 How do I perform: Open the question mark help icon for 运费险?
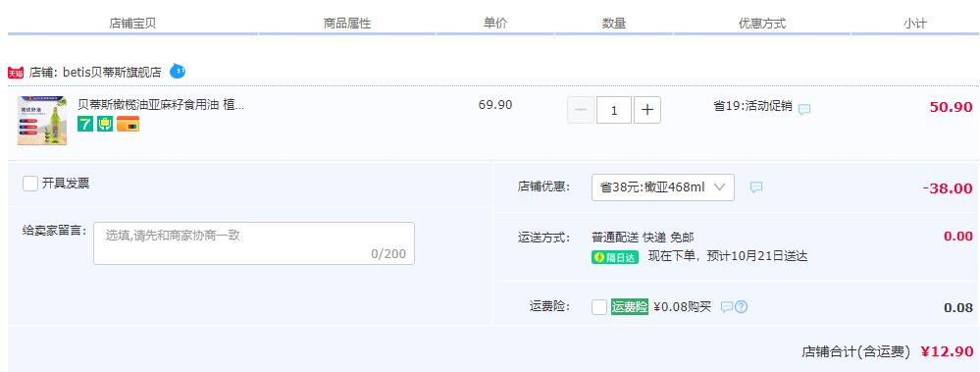[741, 307]
